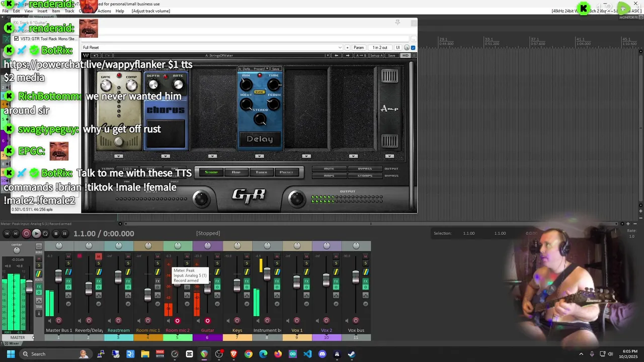This screenshot has width=644, height=362.
Task: Open routing icon on Vox bus track
Action: tap(365, 272)
